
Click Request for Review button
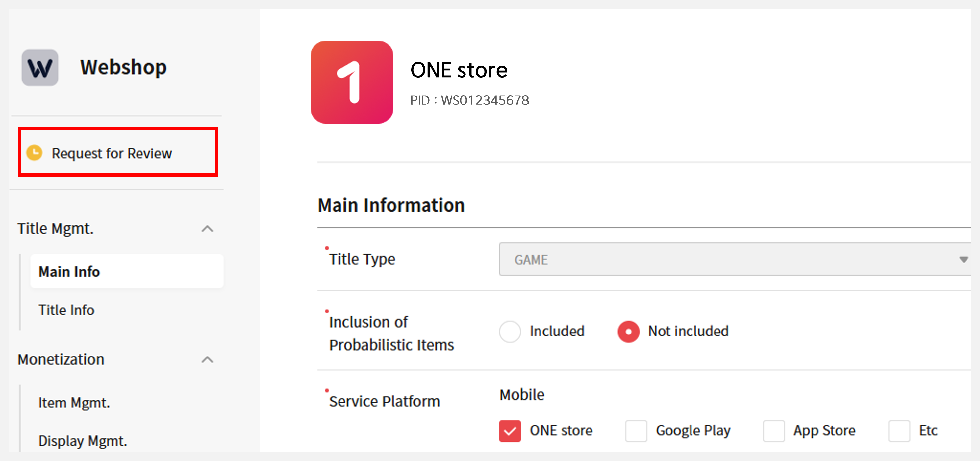(x=112, y=153)
